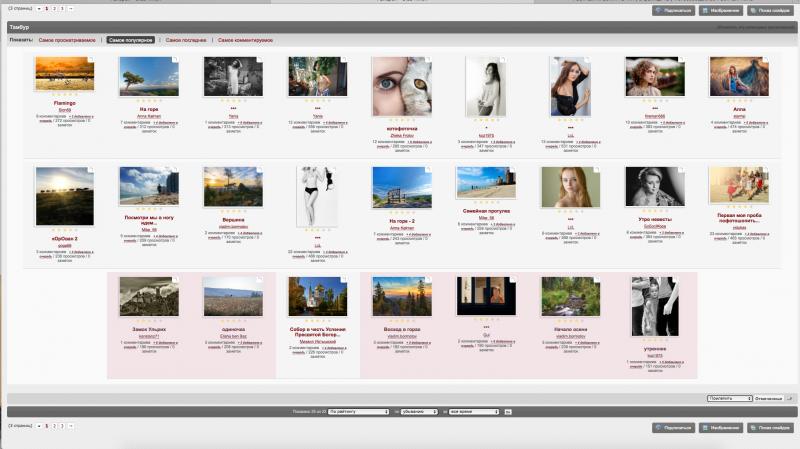Screen dimensions: 800x449
Task: Switch to Самое комментируемое tab
Action: pyautogui.click(x=245, y=40)
